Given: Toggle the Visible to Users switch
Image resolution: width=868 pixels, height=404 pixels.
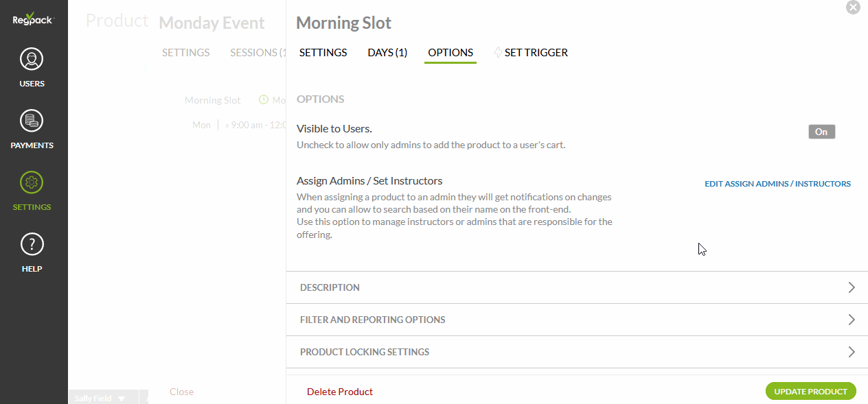Looking at the screenshot, I should (821, 132).
